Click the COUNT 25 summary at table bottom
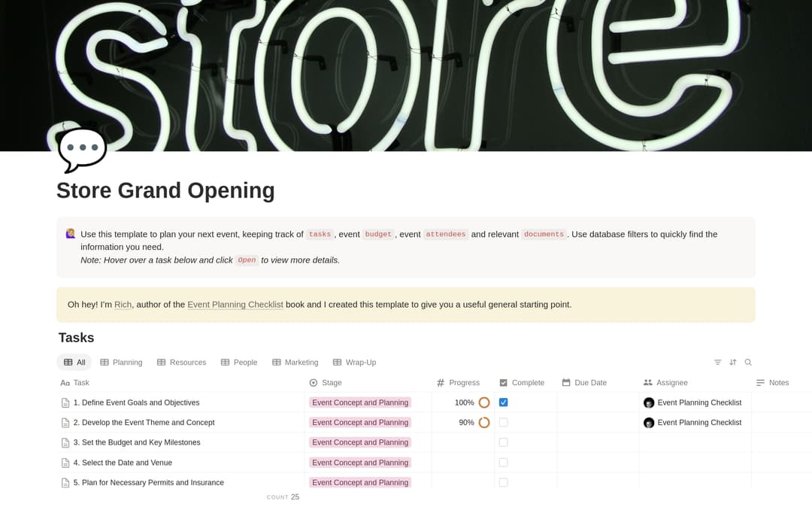Viewport: 812px width, 507px height. 283,497
